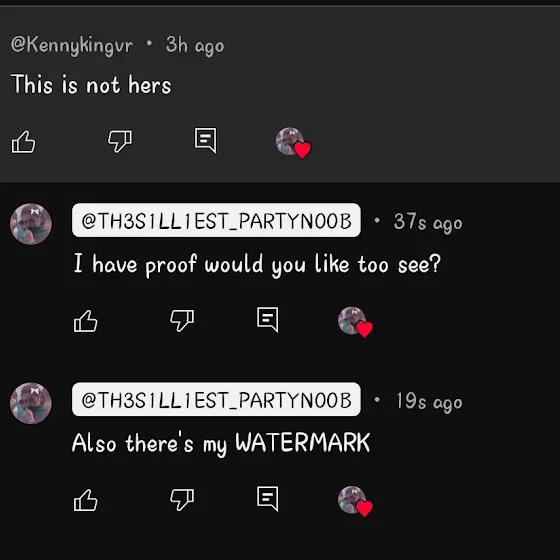Toggle heart on the "I have proof" reply

(355, 322)
